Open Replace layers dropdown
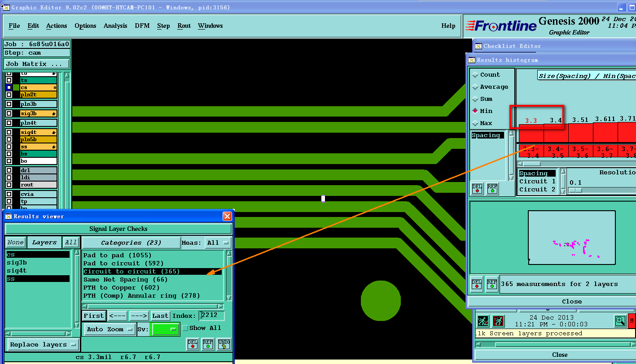Viewport: 636px width, 364px height. click(43, 345)
